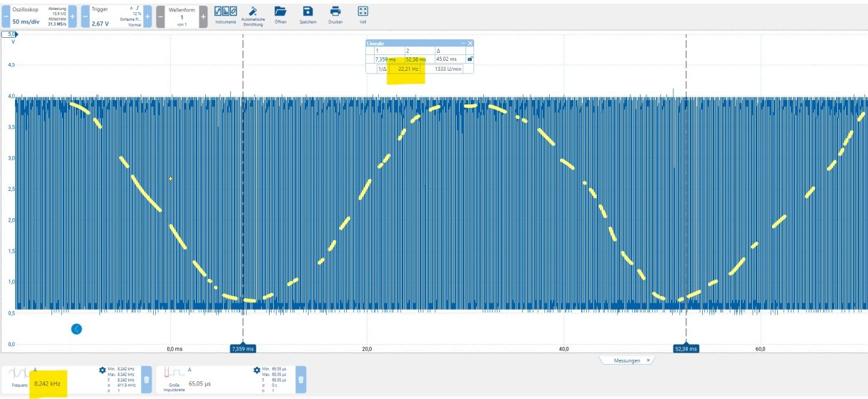This screenshot has height=399, width=868.
Task: Open settings gear for Impulsbreite measurement
Action: click(x=257, y=370)
